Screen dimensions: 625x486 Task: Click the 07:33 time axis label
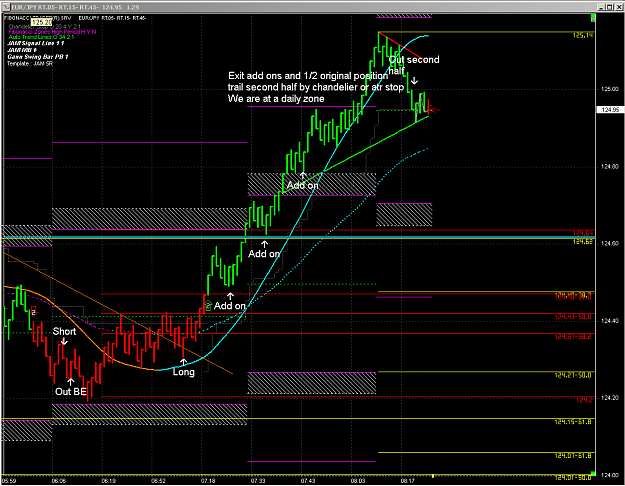(258, 481)
